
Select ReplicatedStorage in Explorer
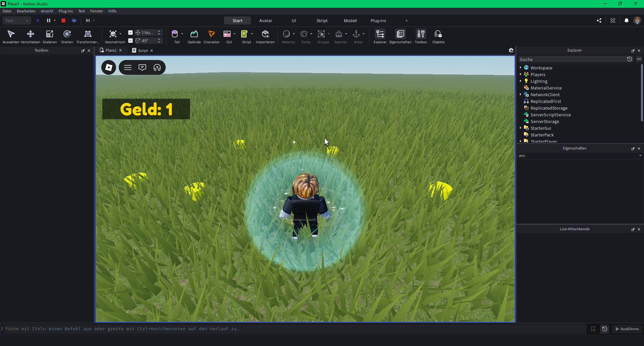549,108
